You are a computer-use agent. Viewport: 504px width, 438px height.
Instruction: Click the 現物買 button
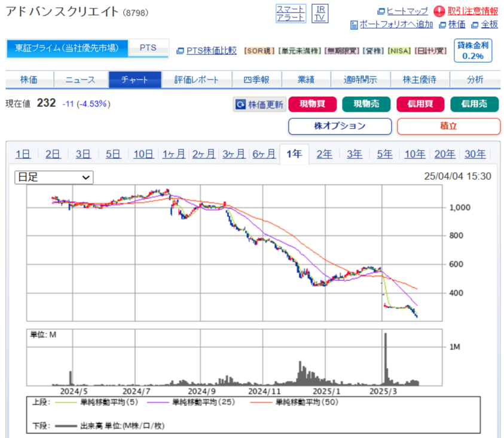pos(313,104)
